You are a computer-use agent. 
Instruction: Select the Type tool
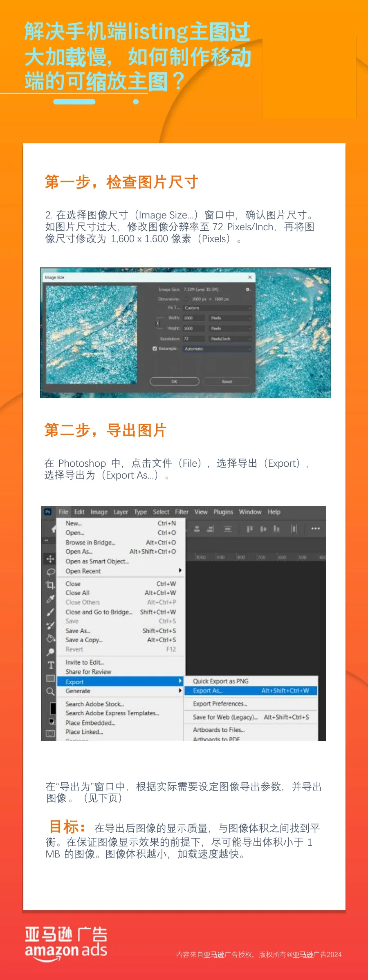50,665
